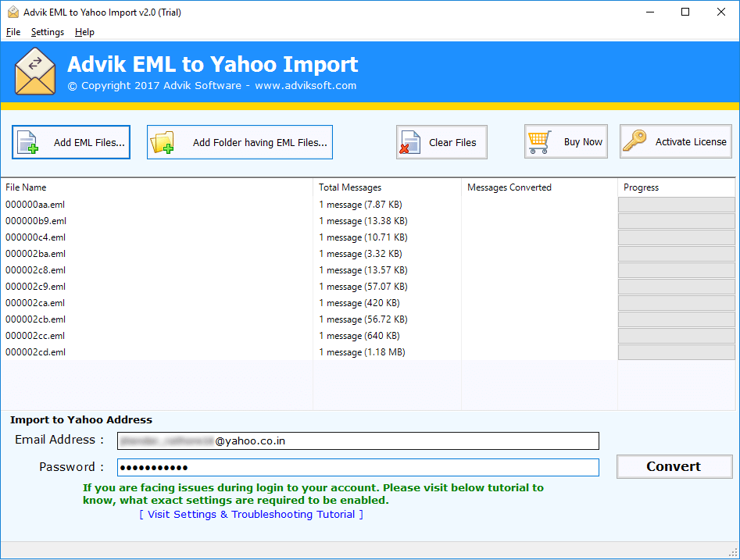Click the File Name column header
Screen dimensions: 740x560
click(x=157, y=187)
